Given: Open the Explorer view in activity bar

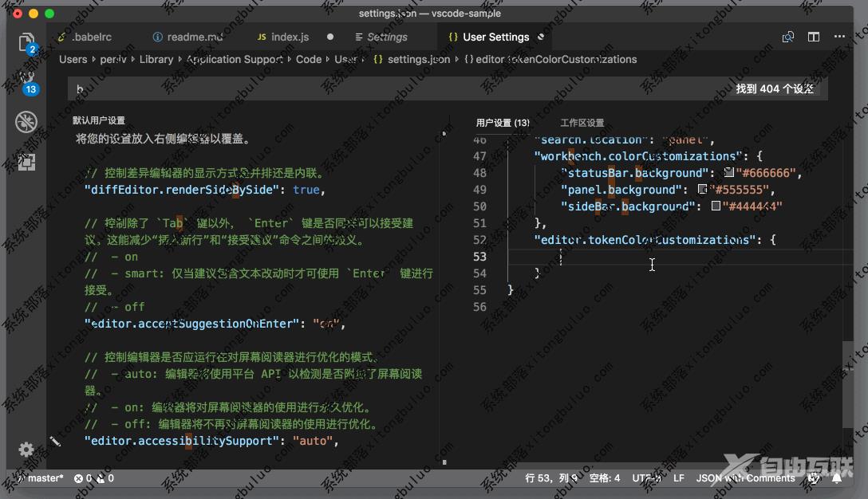Looking at the screenshot, I should pyautogui.click(x=26, y=42).
